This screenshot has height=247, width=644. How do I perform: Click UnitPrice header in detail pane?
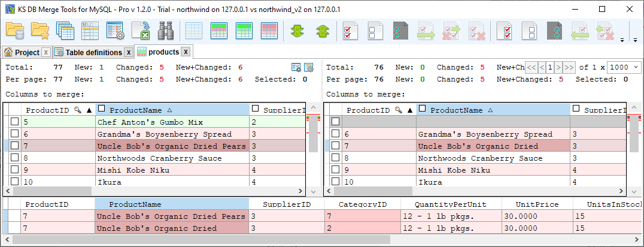pyautogui.click(x=537, y=204)
